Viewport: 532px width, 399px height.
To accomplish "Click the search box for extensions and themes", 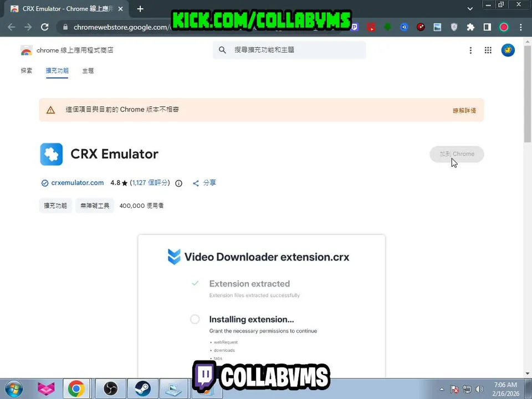I will click(x=289, y=50).
